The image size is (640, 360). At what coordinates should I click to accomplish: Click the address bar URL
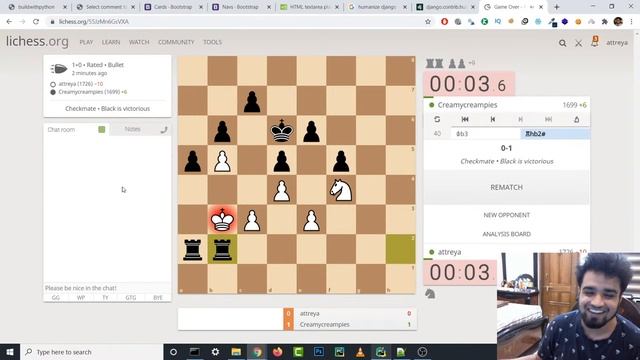[x=93, y=22]
